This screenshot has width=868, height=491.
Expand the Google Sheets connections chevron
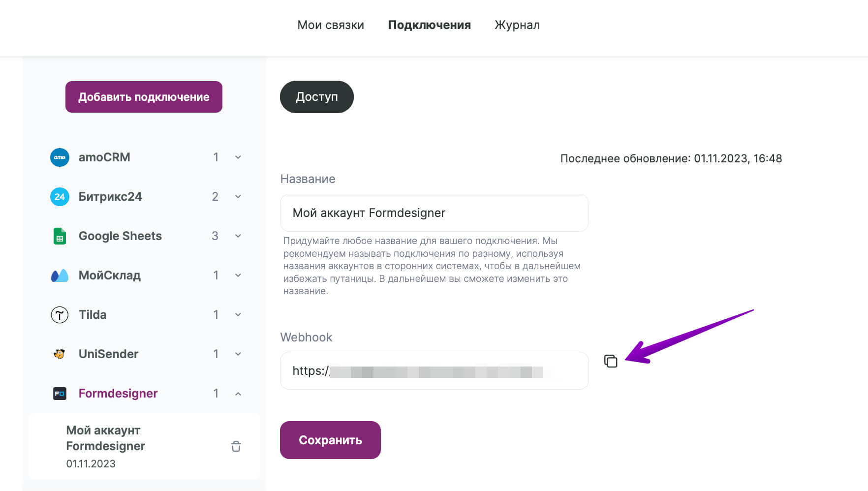238,236
